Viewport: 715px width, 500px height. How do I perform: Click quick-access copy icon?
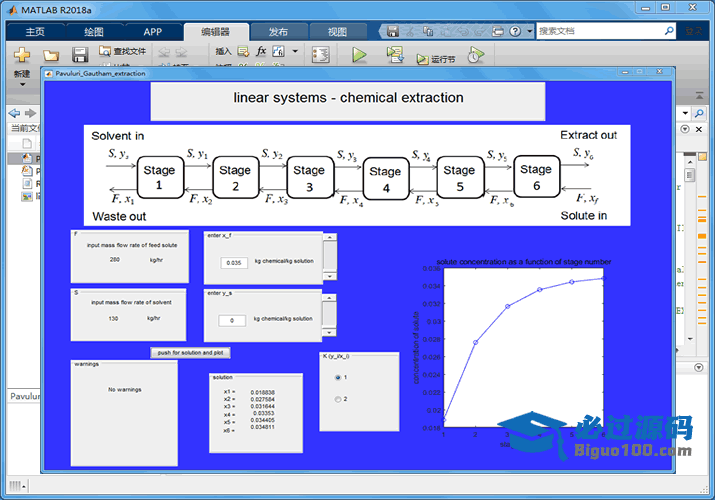click(x=428, y=31)
